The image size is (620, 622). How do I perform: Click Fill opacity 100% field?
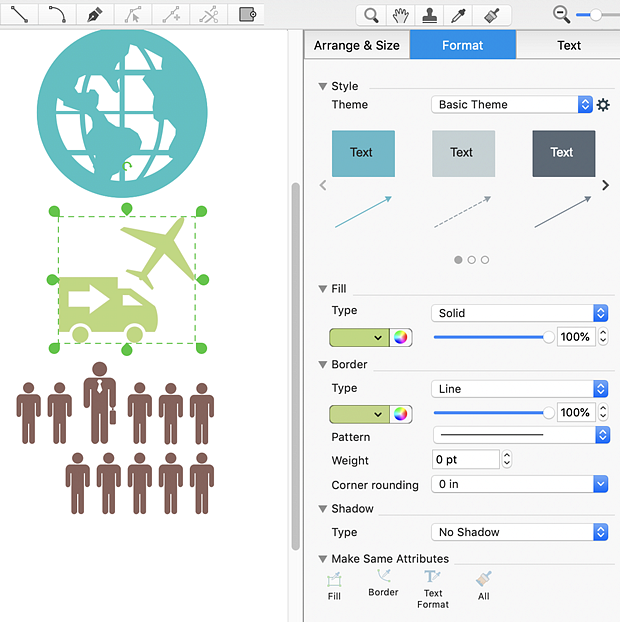576,337
